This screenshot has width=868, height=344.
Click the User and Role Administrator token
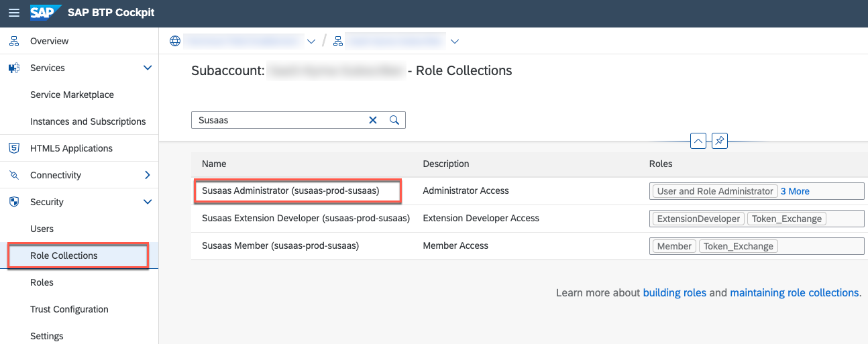[x=715, y=191]
